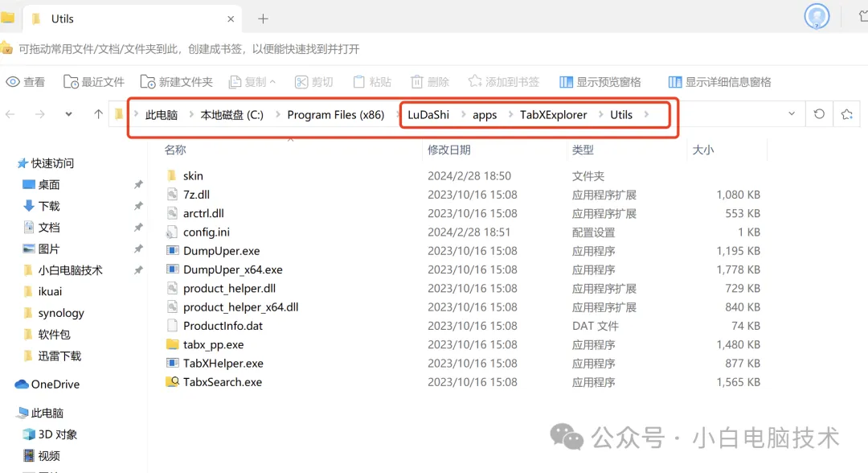Click the bookmark star icon by refresh

coord(847,114)
